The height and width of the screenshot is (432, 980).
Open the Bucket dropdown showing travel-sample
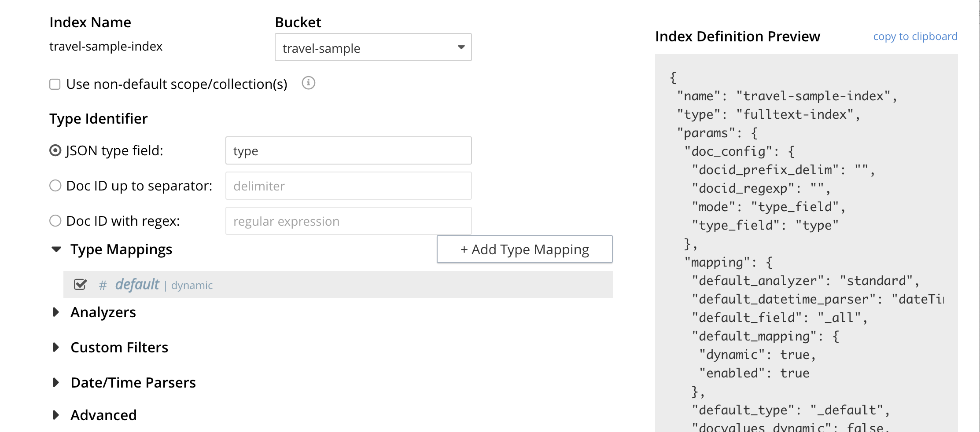(373, 48)
